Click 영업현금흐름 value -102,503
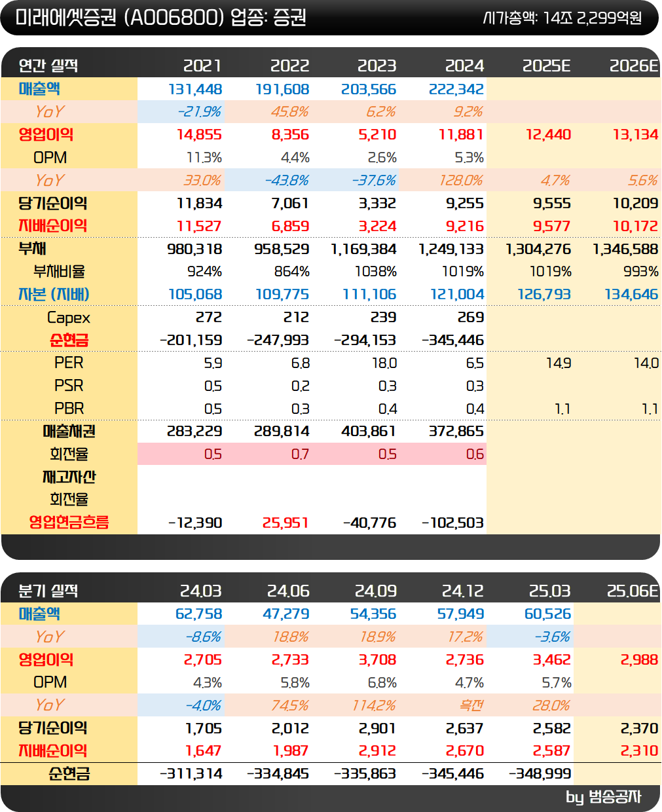Viewport: 662px width, 812px height. tap(453, 523)
